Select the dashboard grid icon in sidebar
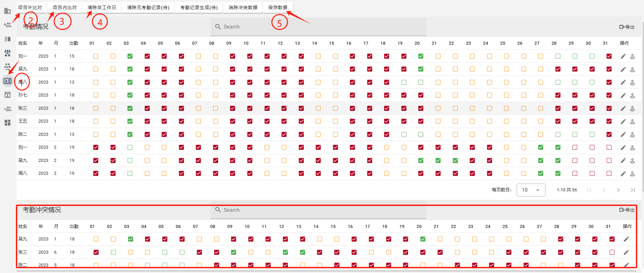644x273 pixels. coord(7,123)
